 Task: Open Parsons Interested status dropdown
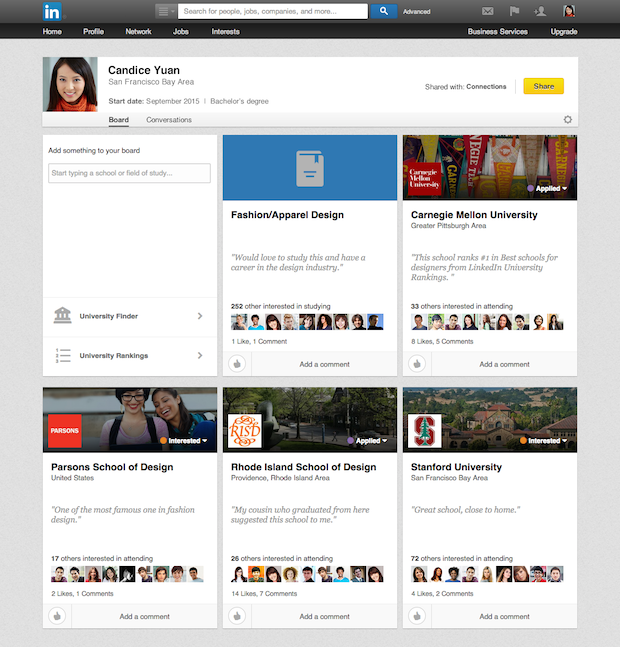(x=184, y=441)
